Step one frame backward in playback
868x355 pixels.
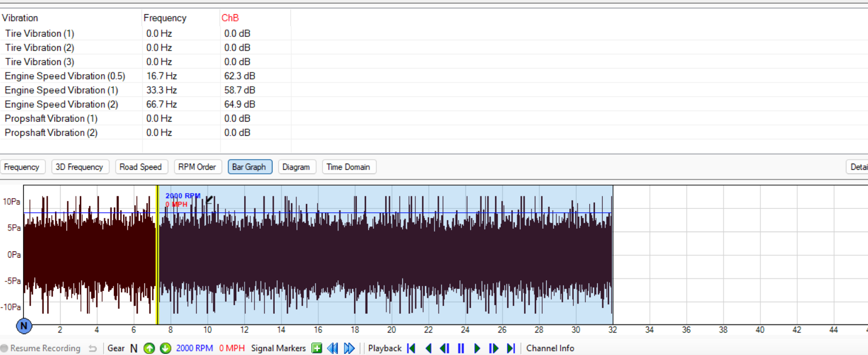tap(445, 348)
